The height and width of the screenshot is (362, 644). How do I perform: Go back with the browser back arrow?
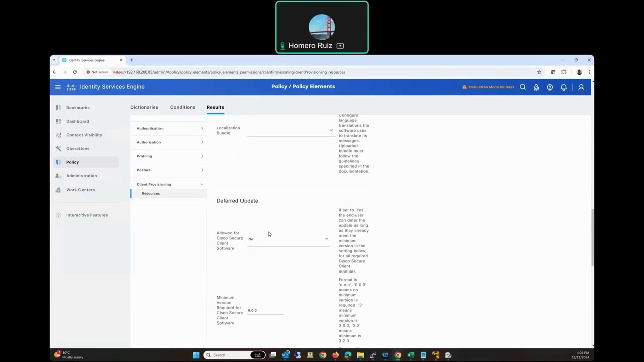(x=55, y=72)
